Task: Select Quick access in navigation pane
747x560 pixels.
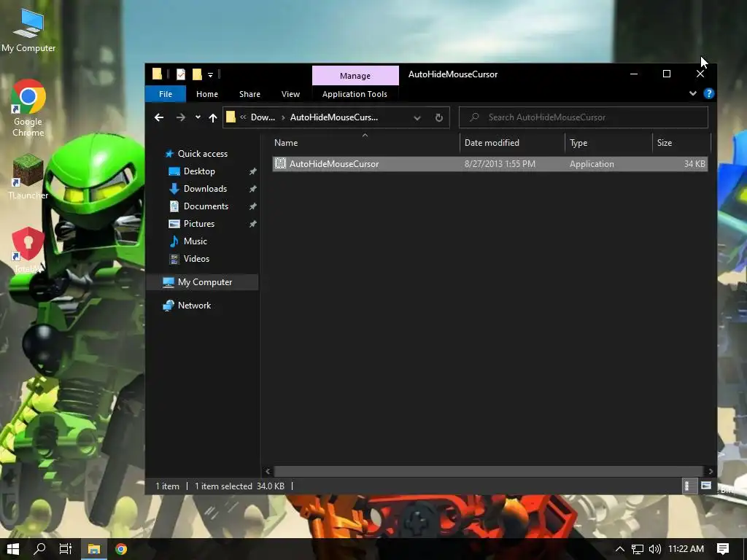Action: (x=203, y=154)
